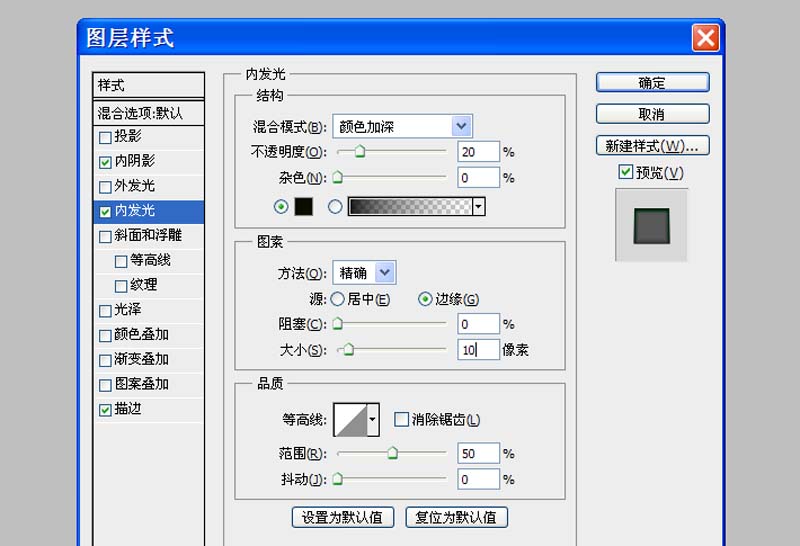This screenshot has width=800, height=546.
Task: Toggle the 预览 preview checkbox
Action: (626, 173)
